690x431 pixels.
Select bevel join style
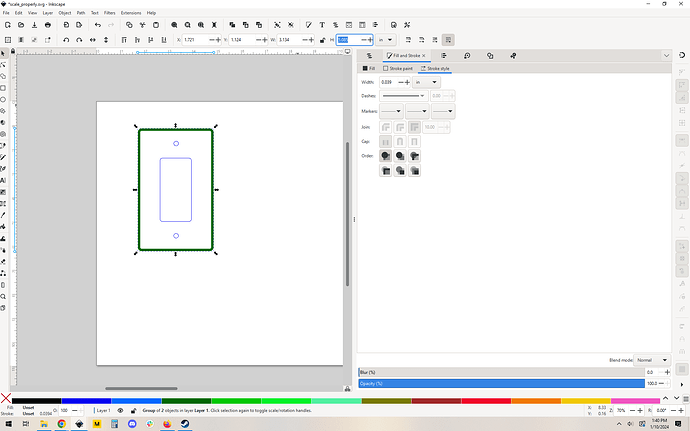[x=385, y=127]
